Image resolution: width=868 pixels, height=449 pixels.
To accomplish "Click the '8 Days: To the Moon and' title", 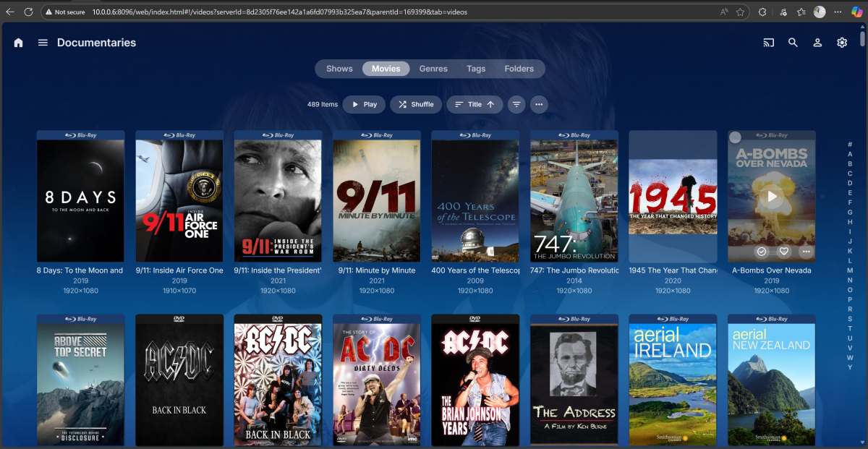I will click(80, 270).
